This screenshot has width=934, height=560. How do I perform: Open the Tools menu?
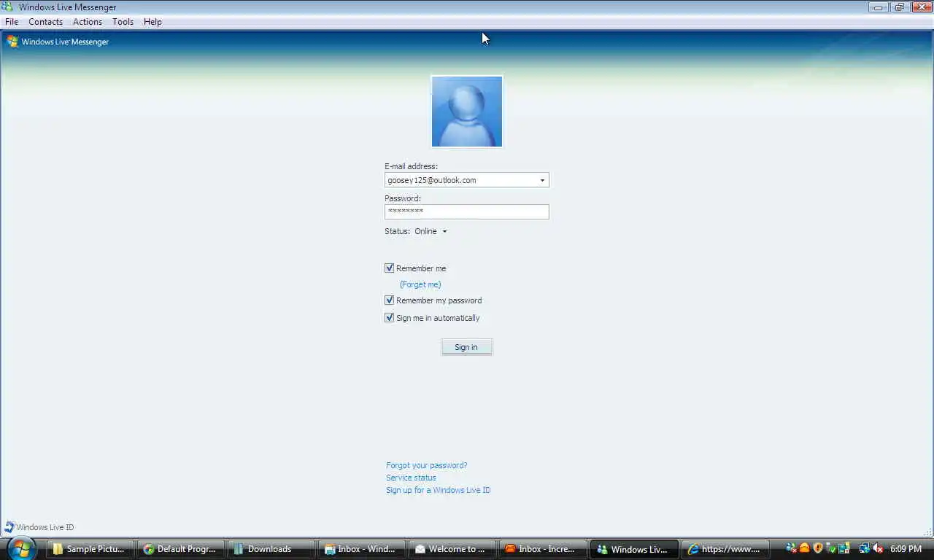pos(123,22)
